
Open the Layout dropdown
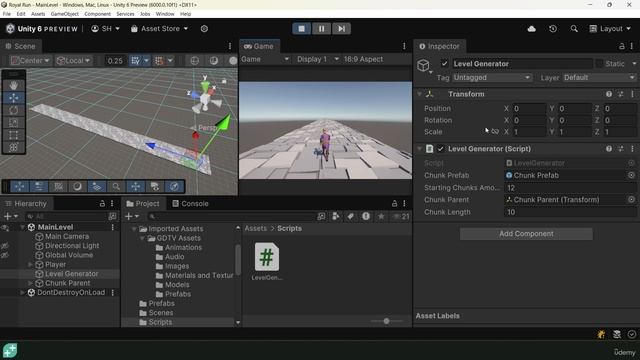(x=610, y=29)
